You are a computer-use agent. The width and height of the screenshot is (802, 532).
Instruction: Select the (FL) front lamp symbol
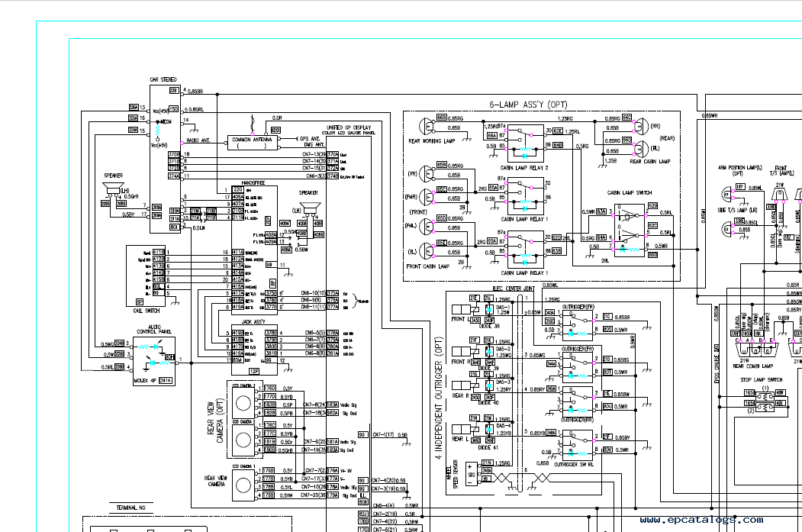[x=427, y=250]
